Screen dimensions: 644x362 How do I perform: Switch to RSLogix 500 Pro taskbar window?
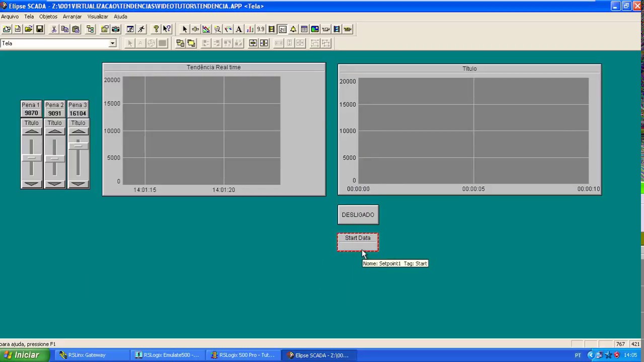tap(245, 355)
